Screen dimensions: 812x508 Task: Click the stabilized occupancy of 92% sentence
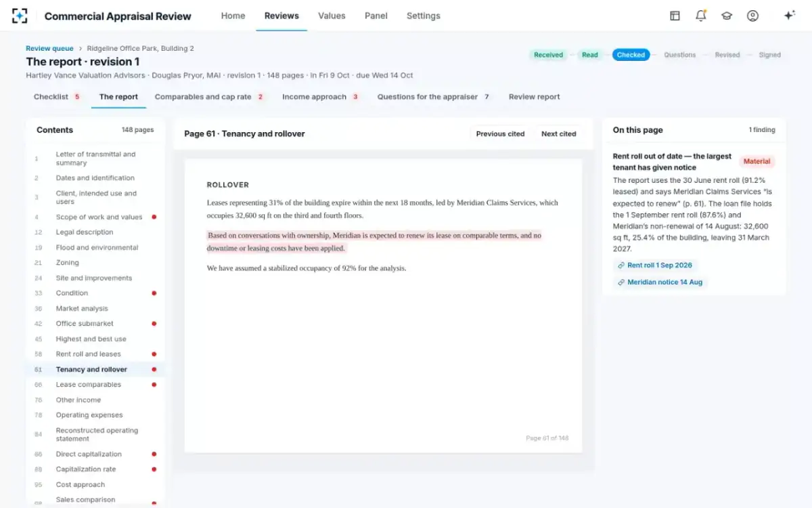(307, 268)
